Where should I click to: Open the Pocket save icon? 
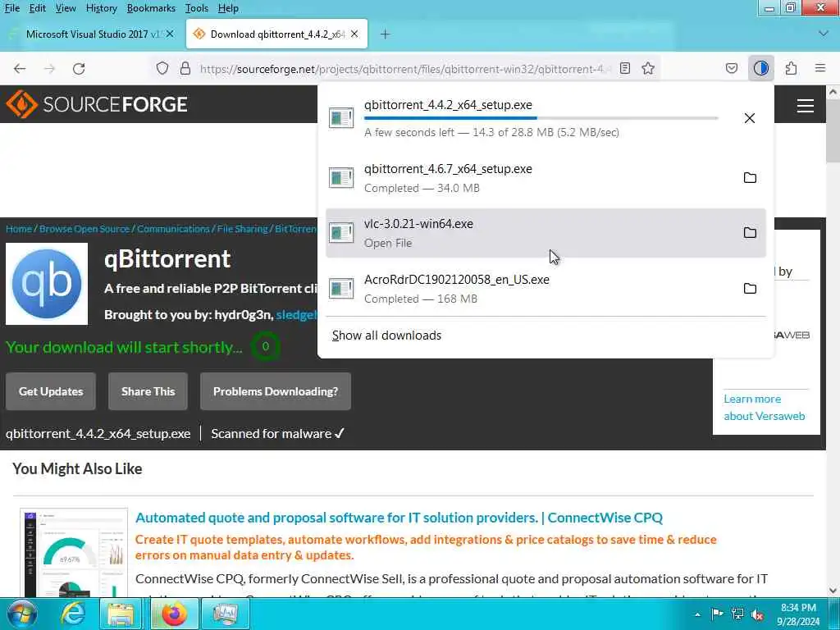(x=731, y=69)
